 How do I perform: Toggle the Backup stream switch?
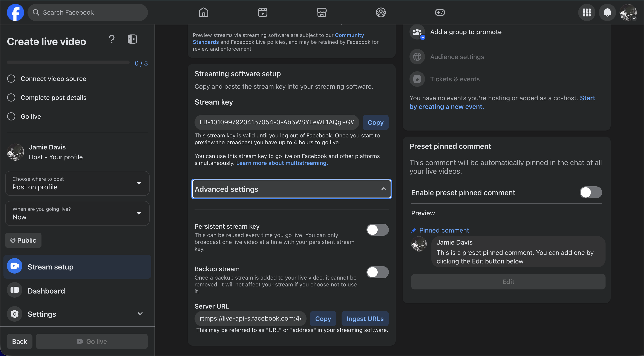(377, 272)
